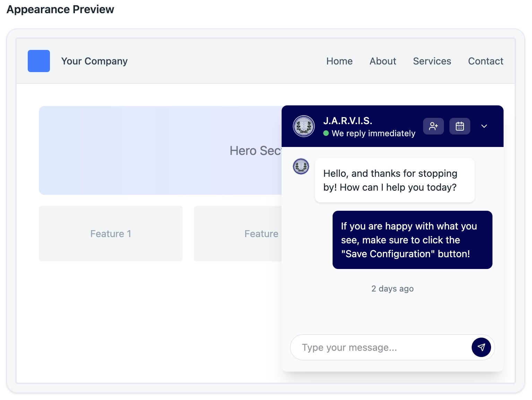The image size is (532, 400).
Task: Click the "We reply immediately" status text
Action: tap(374, 133)
